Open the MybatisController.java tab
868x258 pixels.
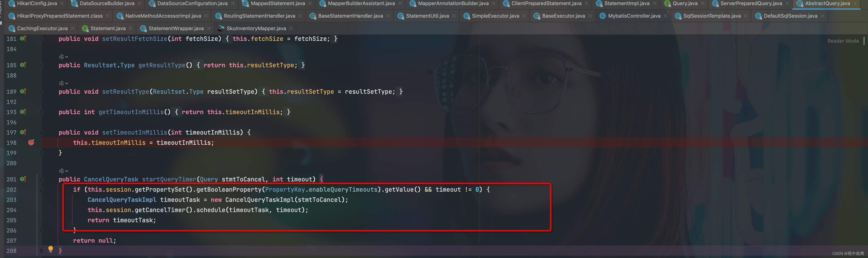pos(634,16)
